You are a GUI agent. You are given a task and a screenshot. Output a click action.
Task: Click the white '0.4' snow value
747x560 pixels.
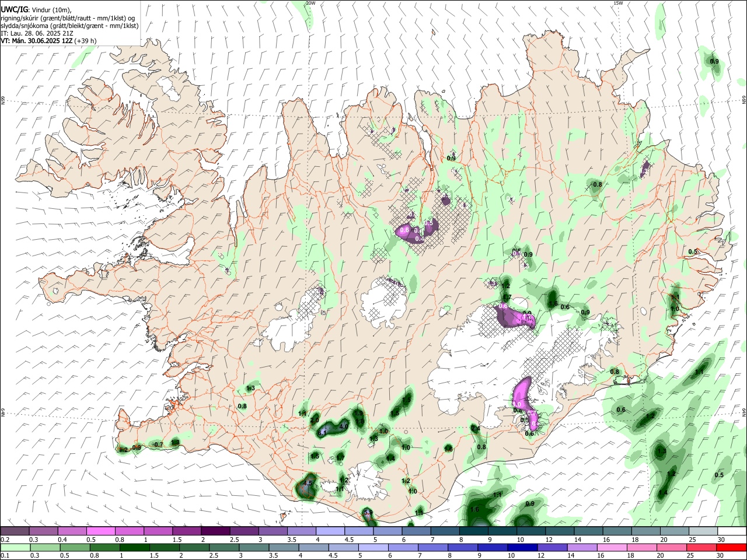pos(419,239)
